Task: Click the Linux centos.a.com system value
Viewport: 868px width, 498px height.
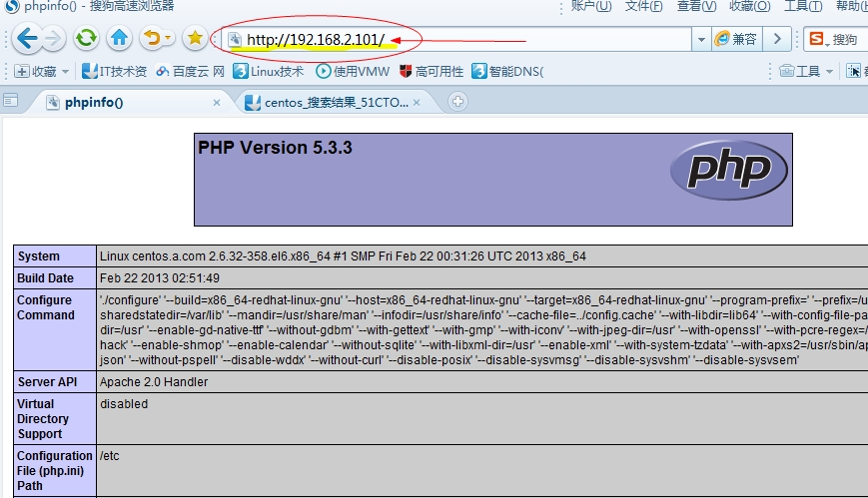Action: 343,256
